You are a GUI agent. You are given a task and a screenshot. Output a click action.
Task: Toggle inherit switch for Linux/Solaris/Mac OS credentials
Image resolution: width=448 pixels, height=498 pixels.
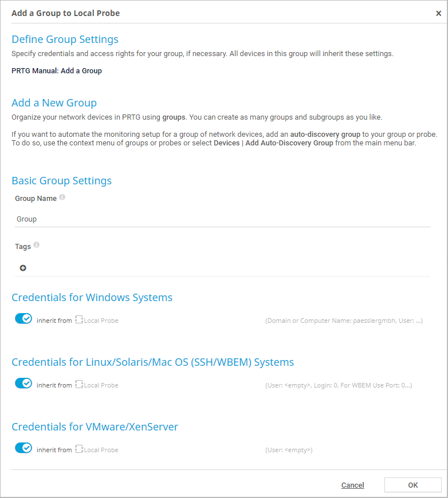click(23, 384)
